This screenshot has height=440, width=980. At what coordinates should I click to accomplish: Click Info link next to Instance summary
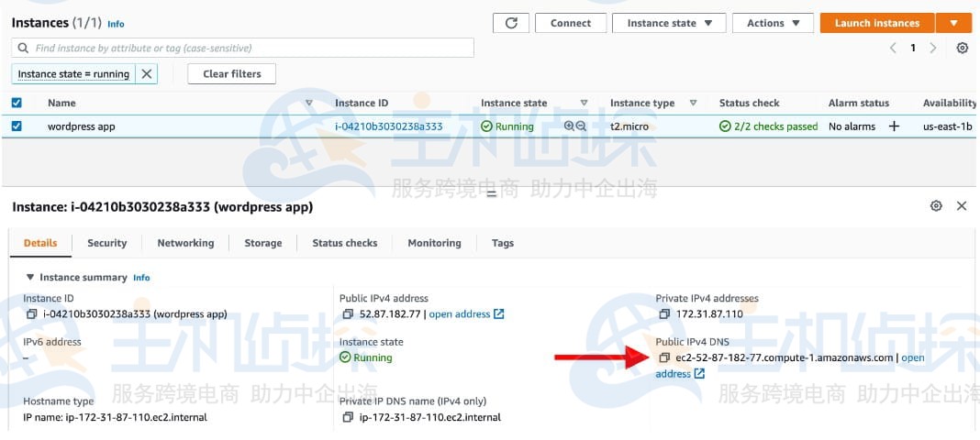141,278
